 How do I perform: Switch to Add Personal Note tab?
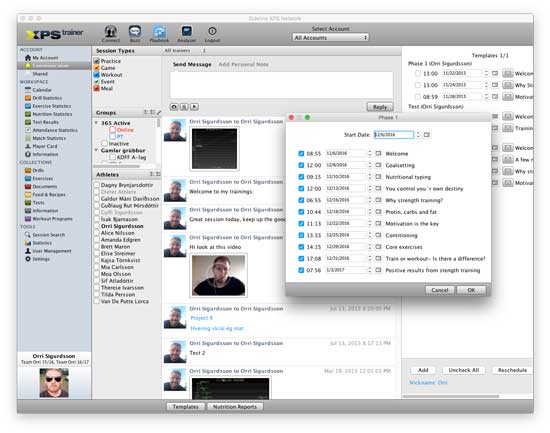[x=243, y=65]
